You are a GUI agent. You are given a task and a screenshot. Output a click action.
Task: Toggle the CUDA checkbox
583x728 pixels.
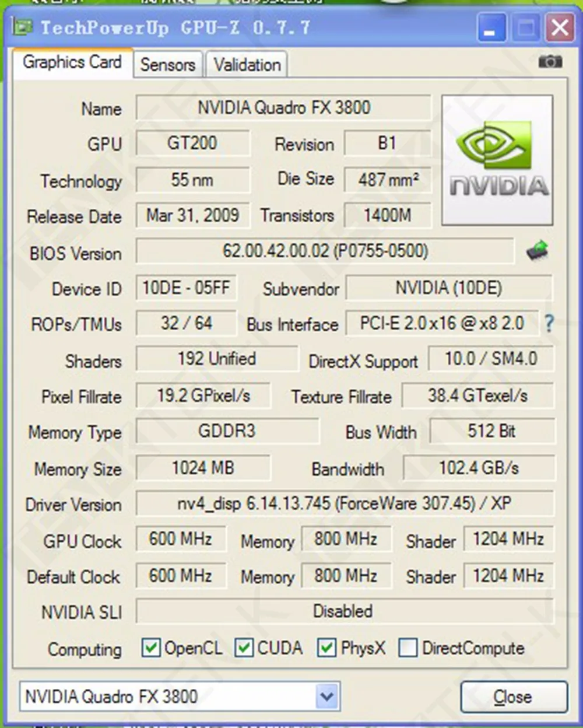coord(244,647)
